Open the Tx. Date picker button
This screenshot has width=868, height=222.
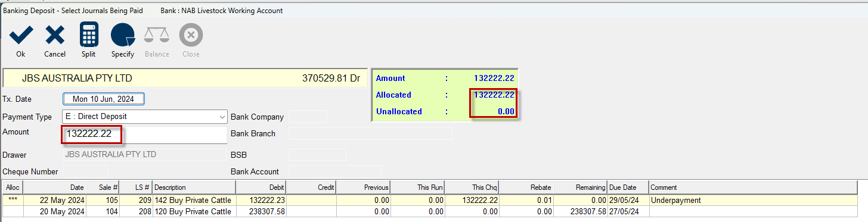(x=104, y=99)
